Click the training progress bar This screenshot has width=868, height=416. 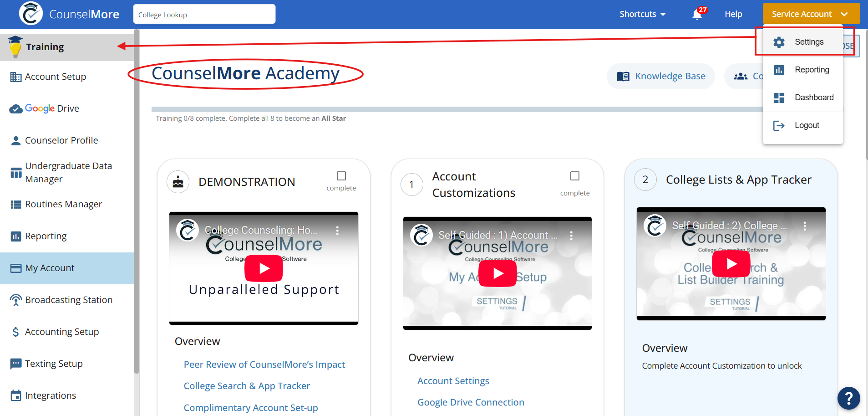(455, 109)
